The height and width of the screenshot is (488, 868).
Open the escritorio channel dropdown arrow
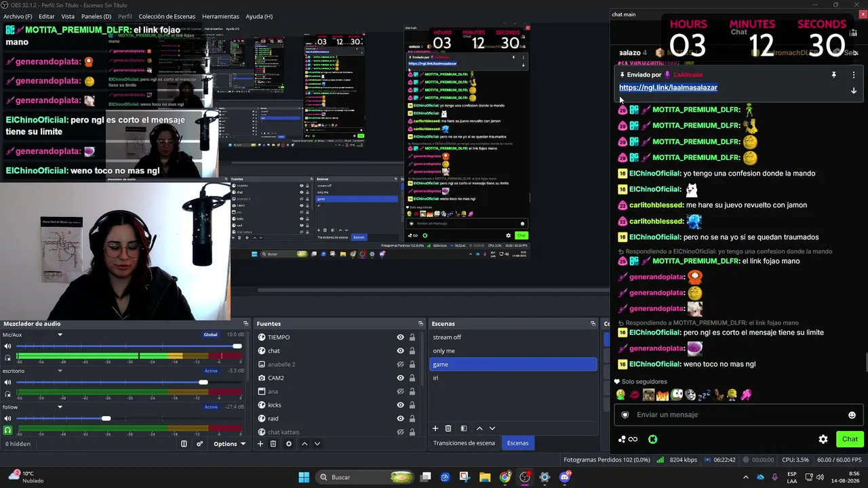tap(60, 371)
